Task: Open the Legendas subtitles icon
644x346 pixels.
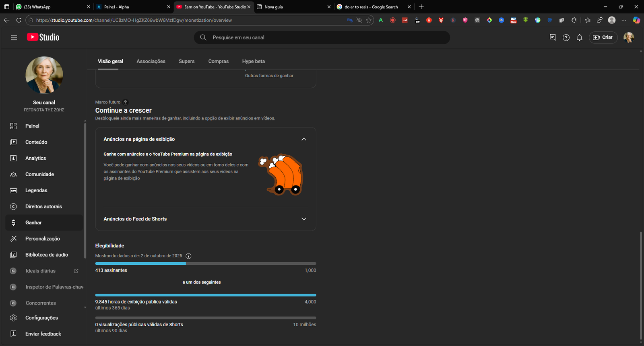Action: click(x=13, y=190)
